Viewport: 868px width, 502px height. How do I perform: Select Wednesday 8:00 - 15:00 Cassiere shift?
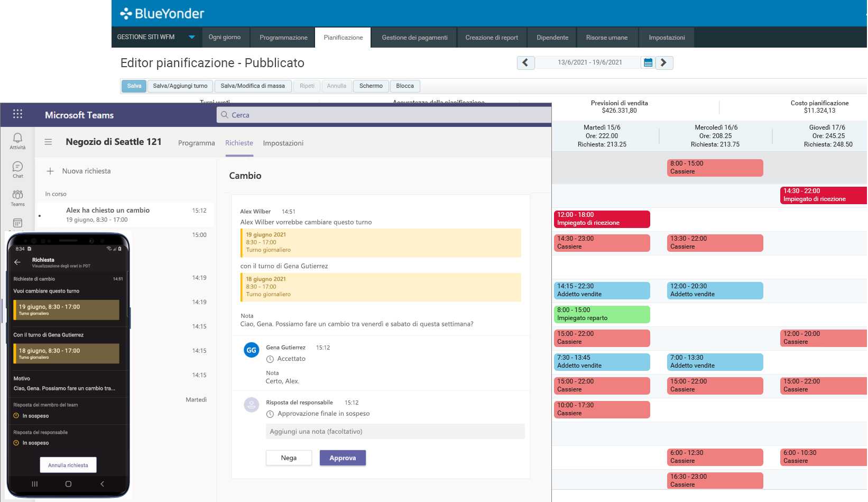click(715, 168)
